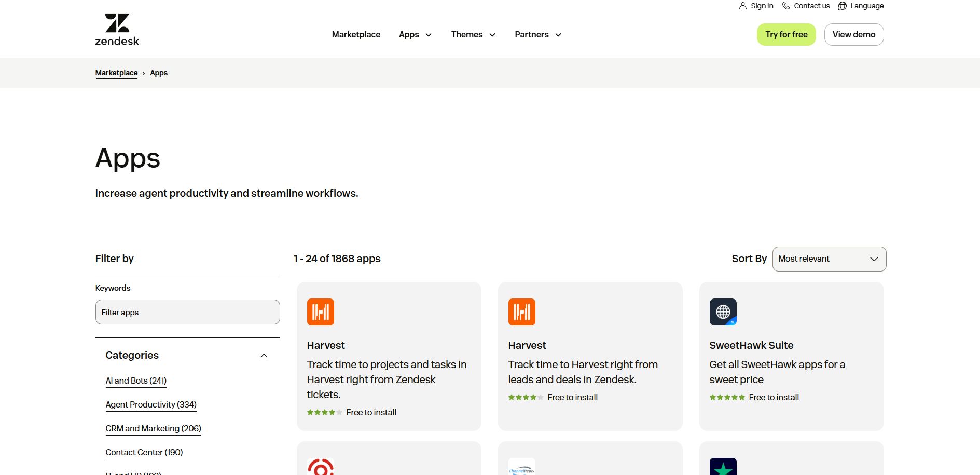This screenshot has height=475, width=980.
Task: Open Harvest title on tickets card
Action: 326,345
